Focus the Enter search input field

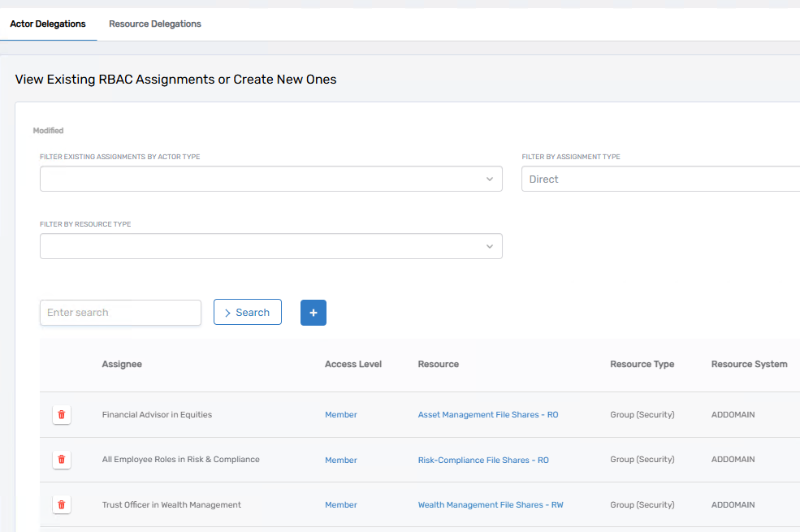pos(120,313)
